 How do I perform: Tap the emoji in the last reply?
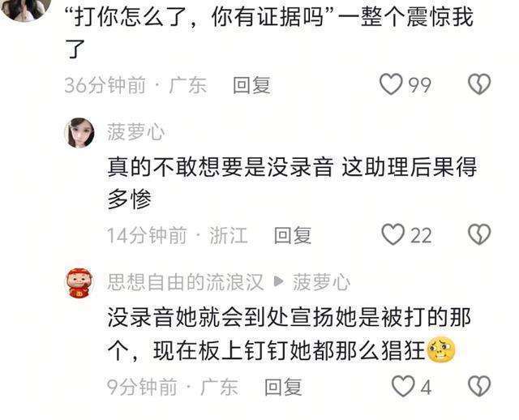coord(442,349)
